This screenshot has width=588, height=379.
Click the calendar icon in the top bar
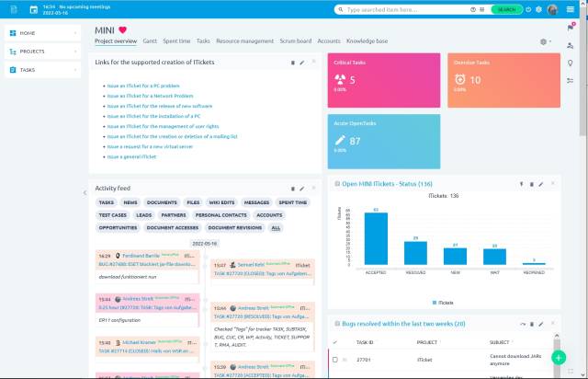pos(34,9)
